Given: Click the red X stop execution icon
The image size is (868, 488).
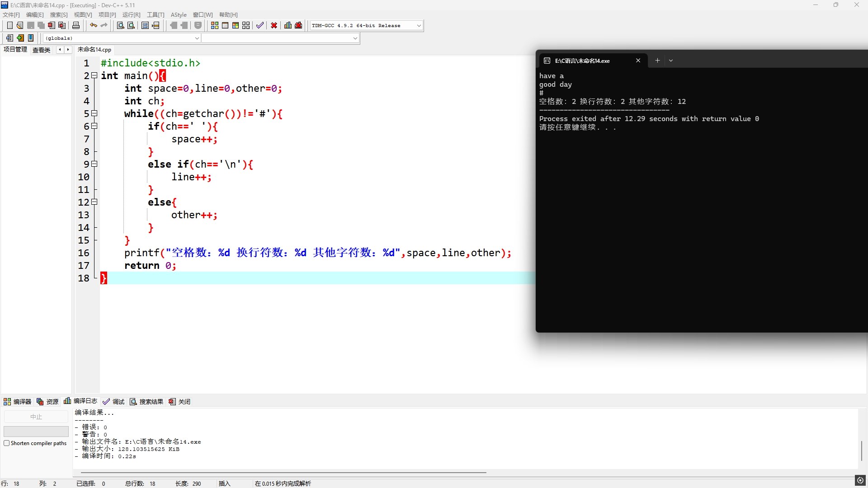Looking at the screenshot, I should tap(274, 25).
